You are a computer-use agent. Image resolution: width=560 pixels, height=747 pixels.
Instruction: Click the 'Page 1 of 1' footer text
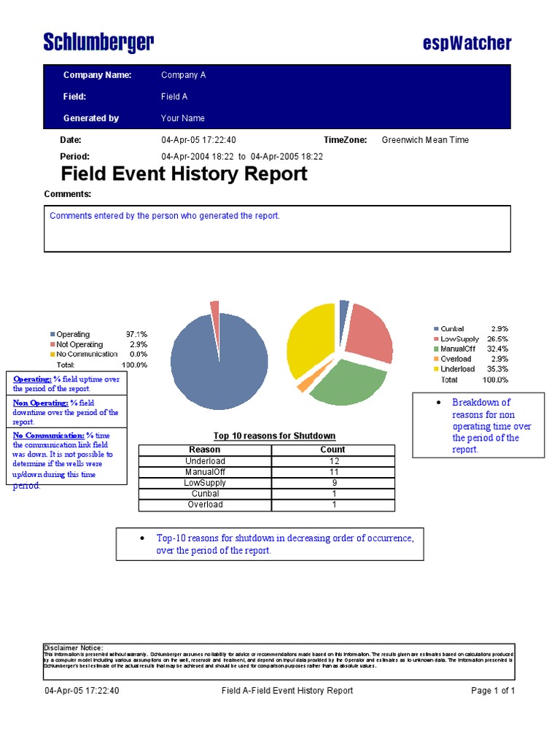click(493, 691)
